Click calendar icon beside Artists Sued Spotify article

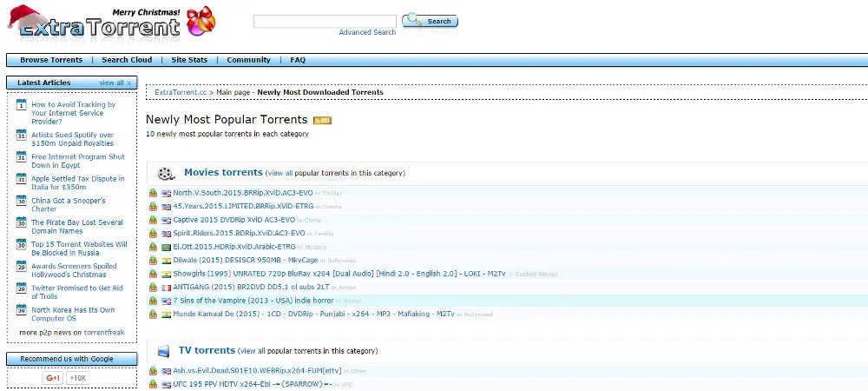pyautogui.click(x=21, y=135)
